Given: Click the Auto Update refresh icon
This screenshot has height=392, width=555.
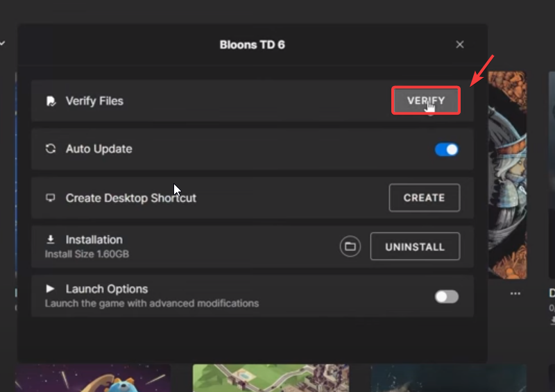Looking at the screenshot, I should coord(50,149).
